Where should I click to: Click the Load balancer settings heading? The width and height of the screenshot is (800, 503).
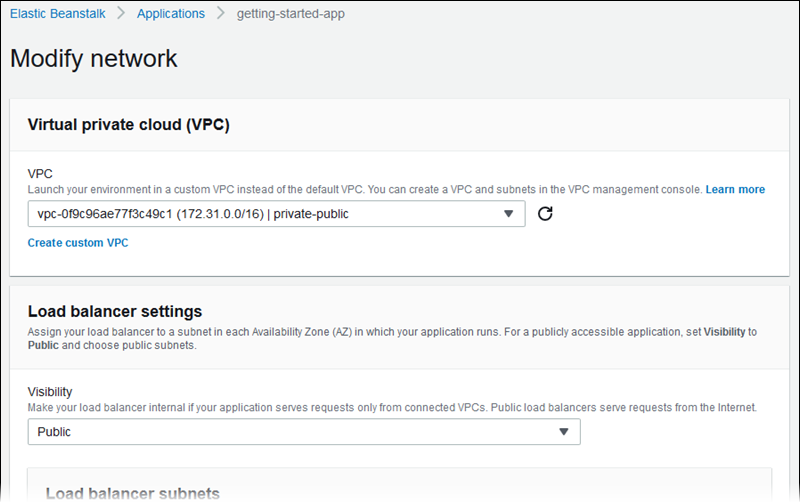coord(115,311)
